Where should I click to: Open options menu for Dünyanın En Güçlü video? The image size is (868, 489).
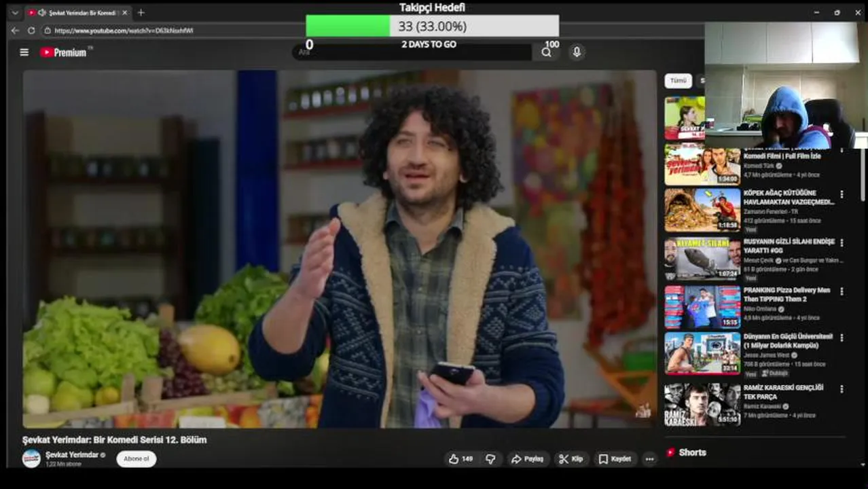point(842,338)
